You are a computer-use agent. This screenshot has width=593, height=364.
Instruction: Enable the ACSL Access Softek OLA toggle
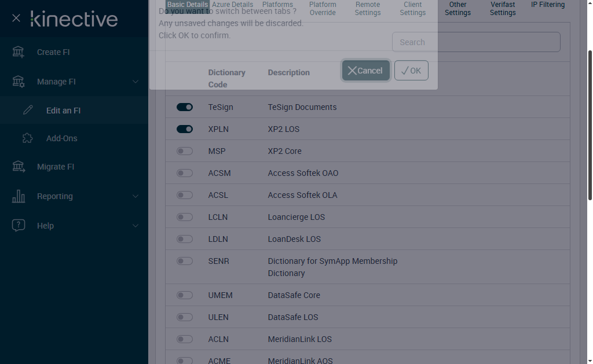point(185,195)
